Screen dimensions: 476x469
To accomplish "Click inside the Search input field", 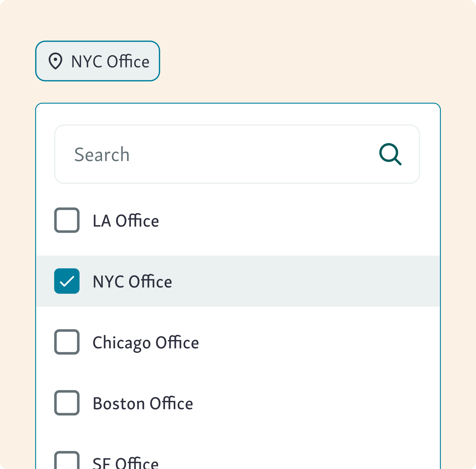I will (x=172, y=154).
